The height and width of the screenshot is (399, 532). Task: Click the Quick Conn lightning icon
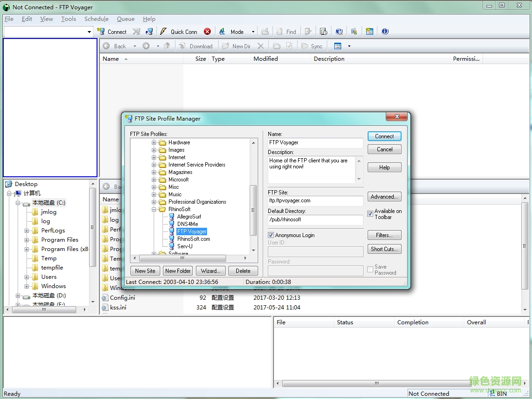click(x=163, y=32)
